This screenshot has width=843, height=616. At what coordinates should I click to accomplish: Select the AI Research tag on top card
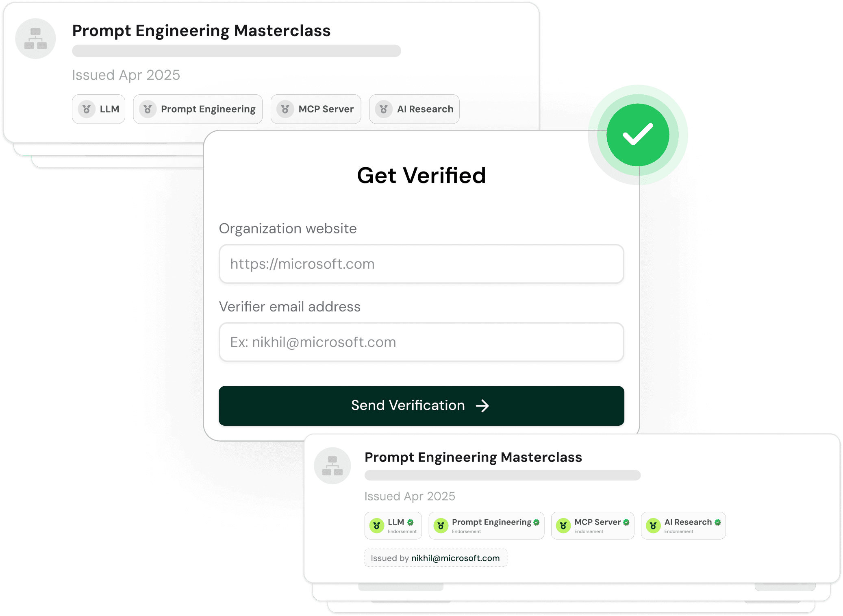pos(414,109)
